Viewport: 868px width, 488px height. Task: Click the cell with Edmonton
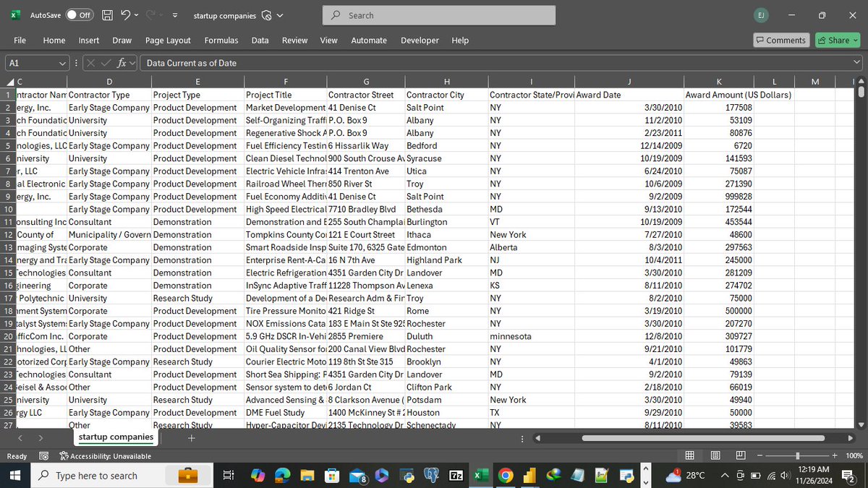446,247
